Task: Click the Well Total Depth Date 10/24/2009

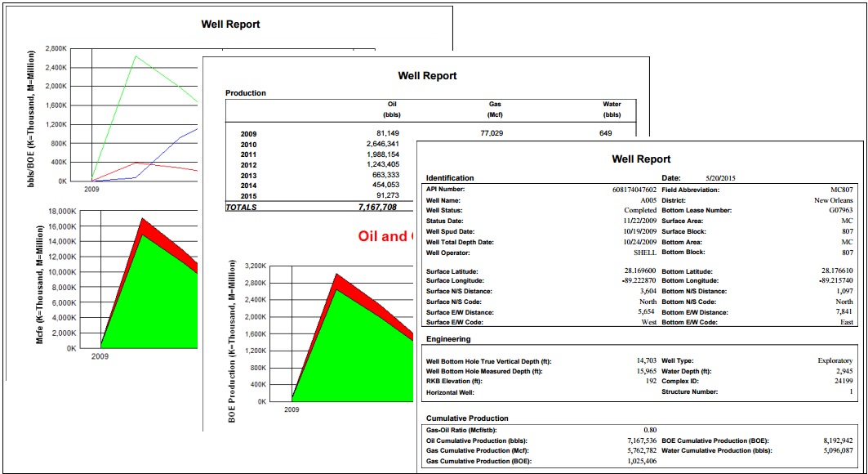Action: point(639,242)
